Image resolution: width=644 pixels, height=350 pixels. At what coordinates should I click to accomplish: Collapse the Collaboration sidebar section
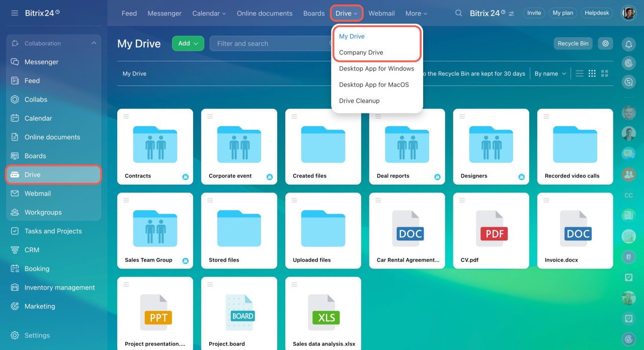94,43
